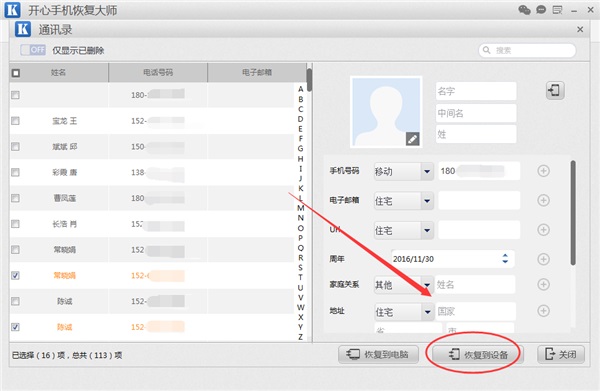Click the 国家 address input field
The image size is (600, 391).
click(x=476, y=311)
